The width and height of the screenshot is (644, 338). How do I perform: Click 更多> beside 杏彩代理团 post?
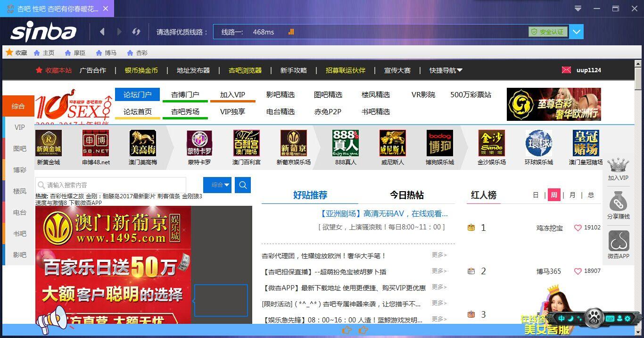(x=439, y=255)
